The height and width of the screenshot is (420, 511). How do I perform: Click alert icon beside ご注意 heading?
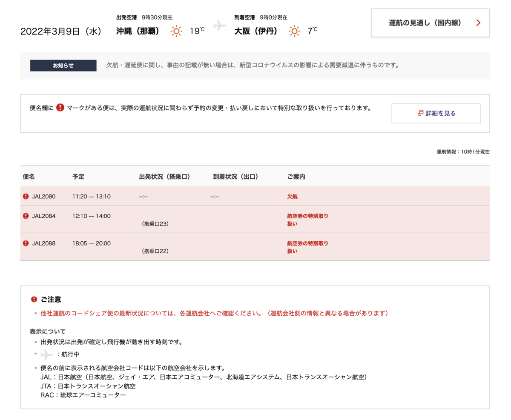point(34,300)
